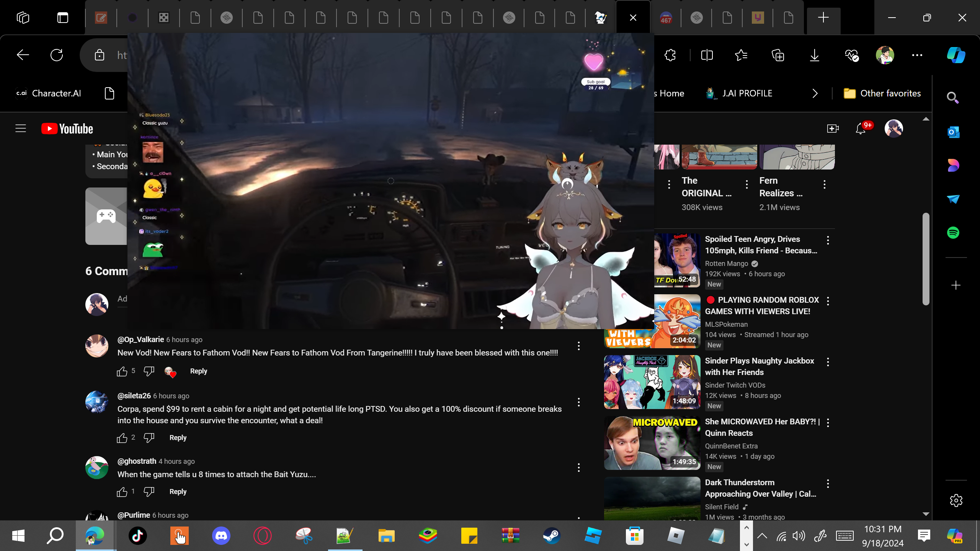Show hidden system tray icons
This screenshot has width=980, height=551.
tap(762, 536)
